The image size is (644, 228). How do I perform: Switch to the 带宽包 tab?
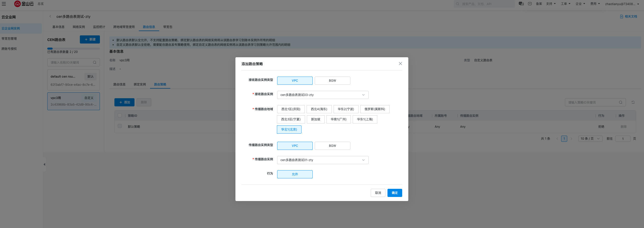point(168,27)
